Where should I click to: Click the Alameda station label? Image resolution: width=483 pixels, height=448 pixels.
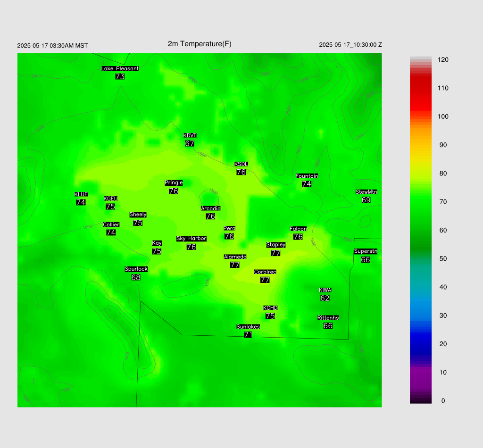235,257
